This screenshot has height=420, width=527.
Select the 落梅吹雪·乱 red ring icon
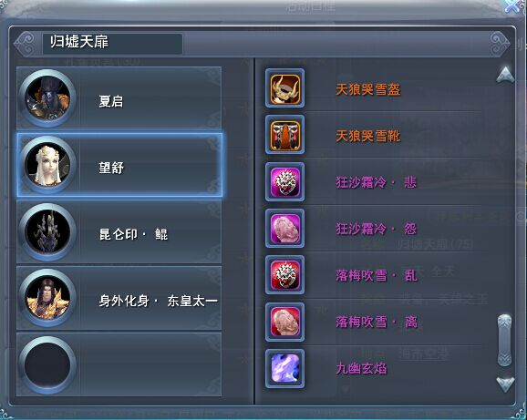coord(285,275)
